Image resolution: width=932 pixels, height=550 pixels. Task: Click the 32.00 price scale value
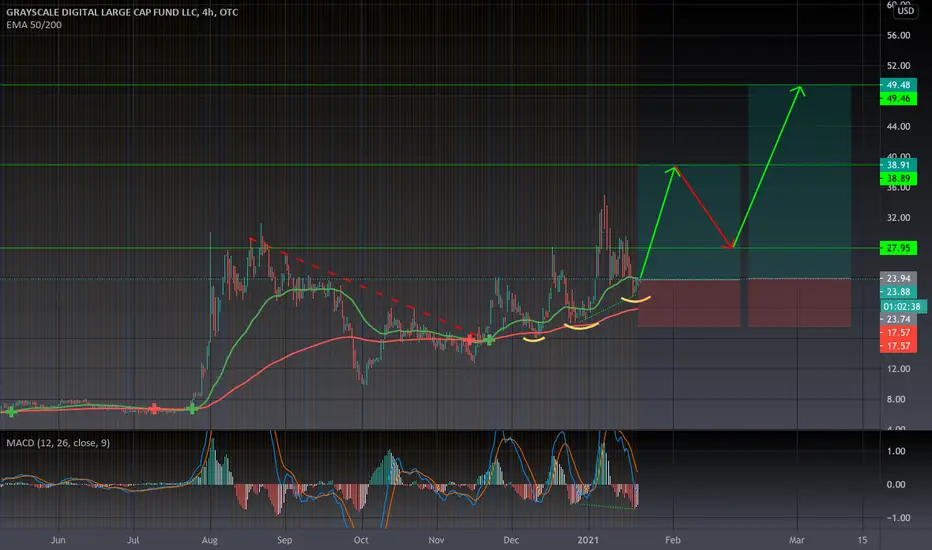[898, 218]
